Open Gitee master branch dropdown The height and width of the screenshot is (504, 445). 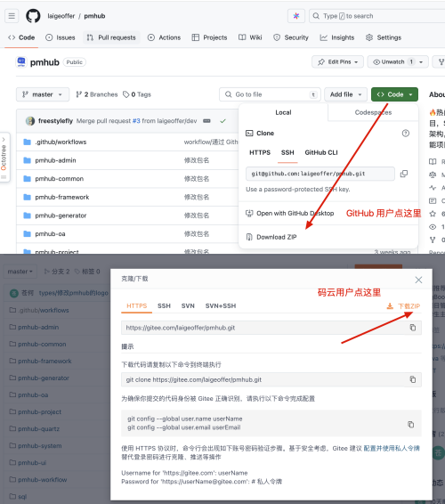pos(20,272)
